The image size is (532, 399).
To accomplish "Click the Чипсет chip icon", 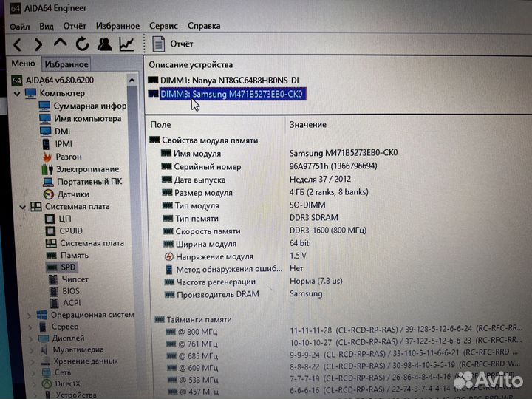I will click(53, 279).
